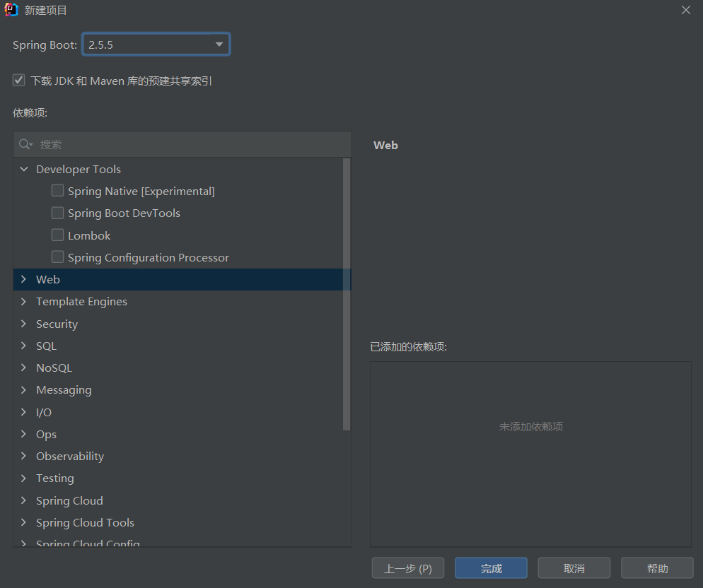This screenshot has height=588, width=703.
Task: Expand the Ops category
Action: point(24,434)
